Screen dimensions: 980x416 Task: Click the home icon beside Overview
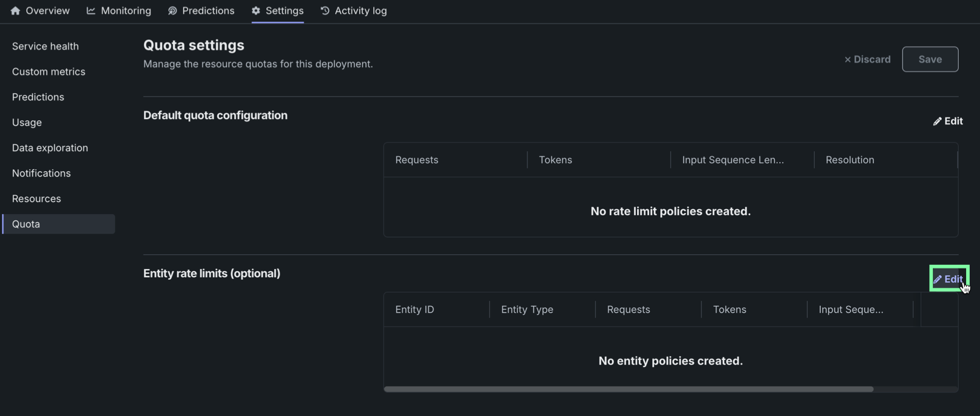click(16, 11)
